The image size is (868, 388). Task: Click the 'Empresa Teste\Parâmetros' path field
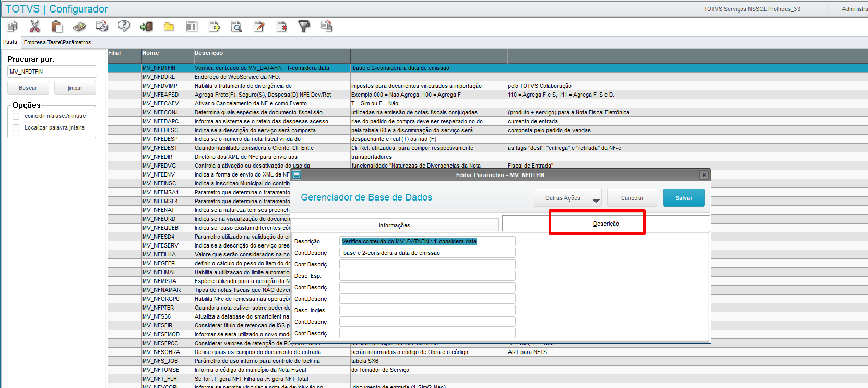(57, 42)
